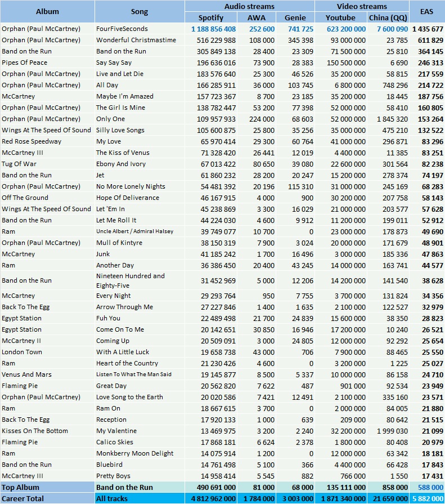Click the Every Night song cell

[x=140, y=296]
